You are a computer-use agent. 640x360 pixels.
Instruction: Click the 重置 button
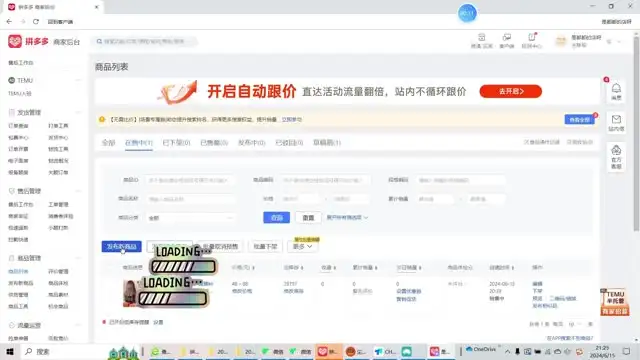click(308, 218)
